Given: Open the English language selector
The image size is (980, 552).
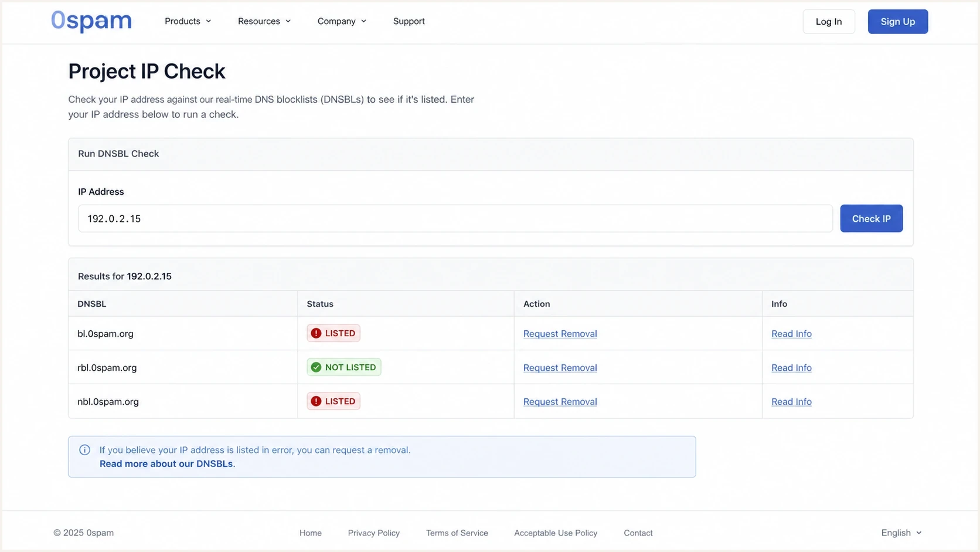Looking at the screenshot, I should click(901, 533).
